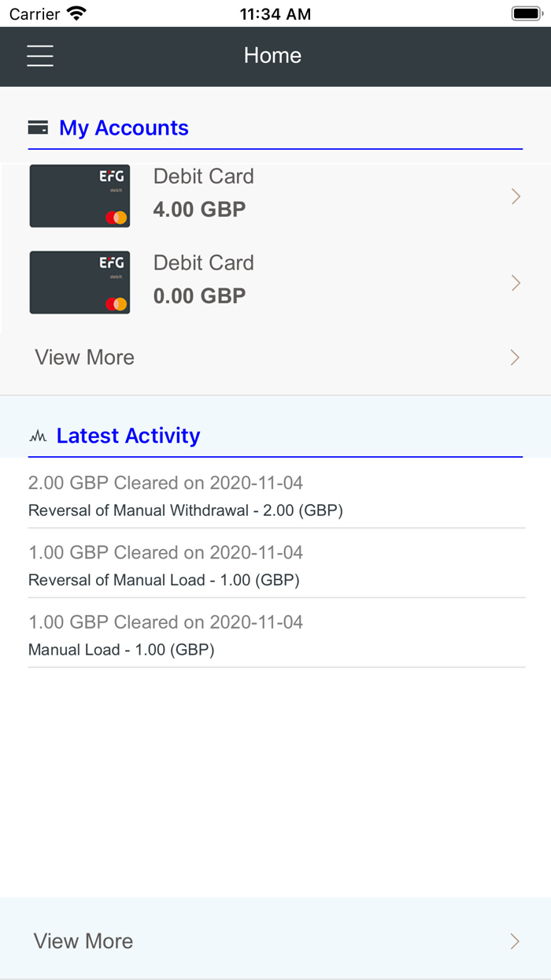Screen dimensions: 551x980
Task: Select the Mastercard logo on the first card
Action: (116, 216)
